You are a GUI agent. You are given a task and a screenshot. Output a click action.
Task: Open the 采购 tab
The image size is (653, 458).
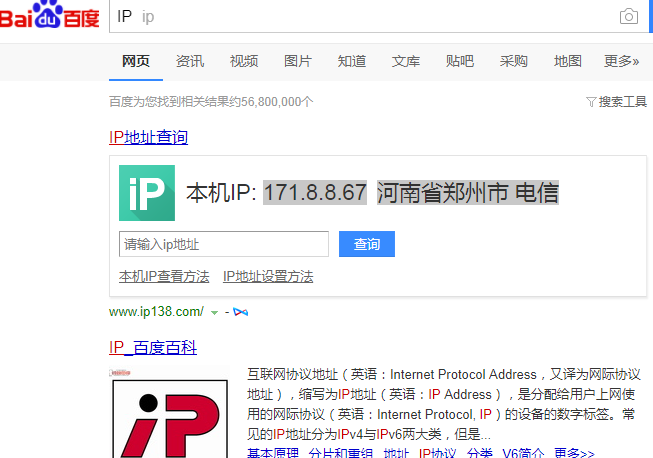513,61
